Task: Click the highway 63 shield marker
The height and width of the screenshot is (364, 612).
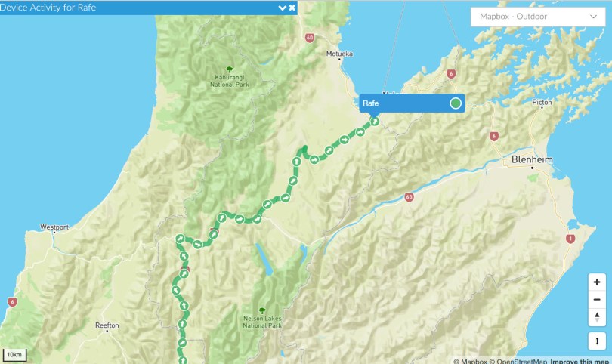Action: pyautogui.click(x=409, y=197)
